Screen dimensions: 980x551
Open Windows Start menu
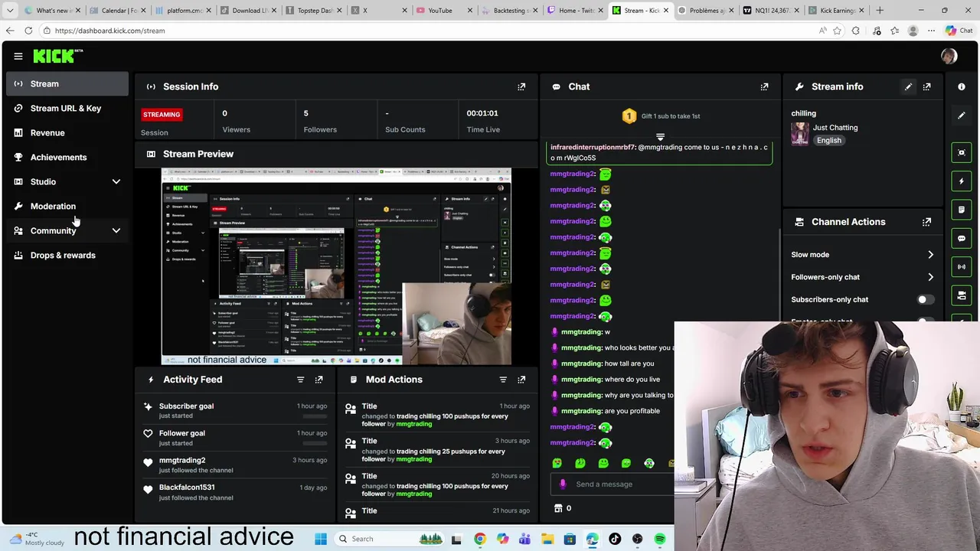321,539
